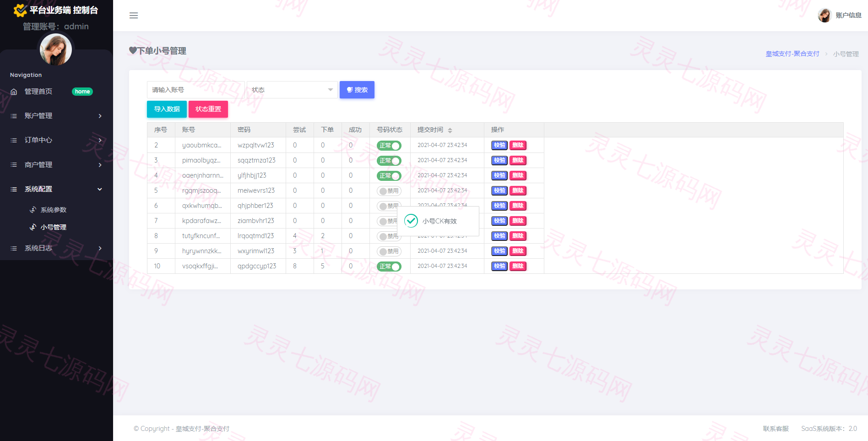Click the 提交时间 column sort arrows
The width and height of the screenshot is (868, 441).
click(x=450, y=130)
